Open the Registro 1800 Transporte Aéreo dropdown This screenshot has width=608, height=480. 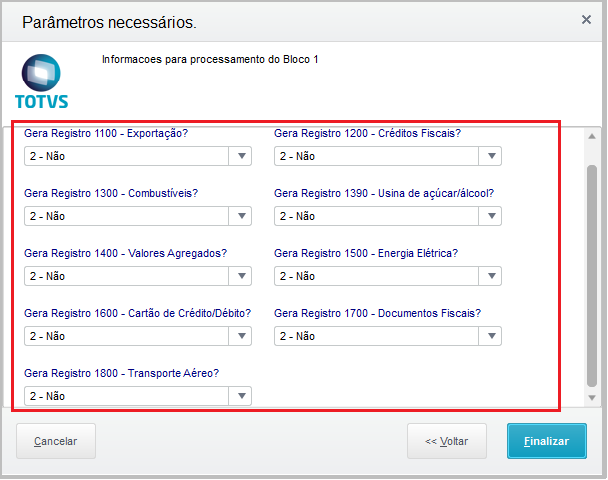(241, 396)
